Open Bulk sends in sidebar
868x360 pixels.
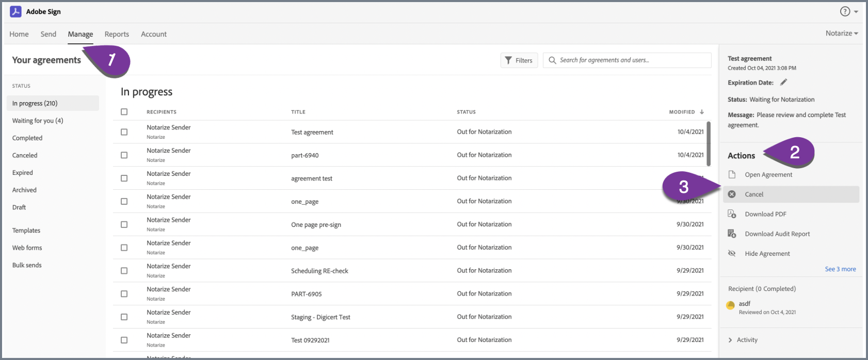pos(27,265)
